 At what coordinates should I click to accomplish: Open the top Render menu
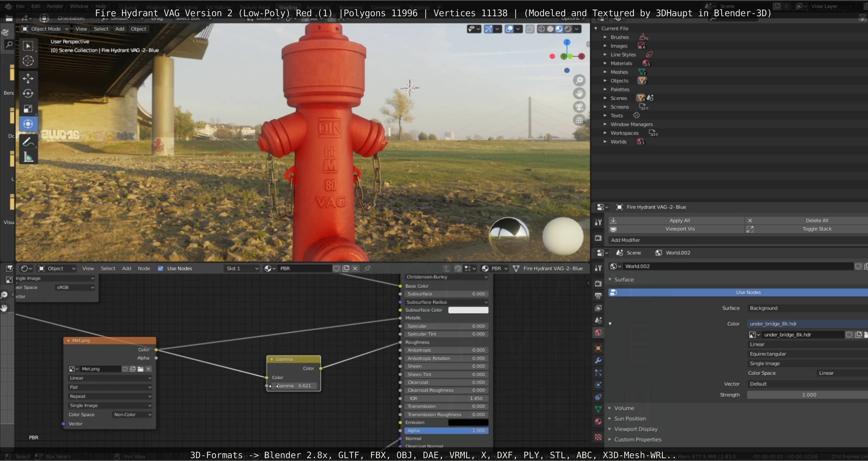click(55, 6)
